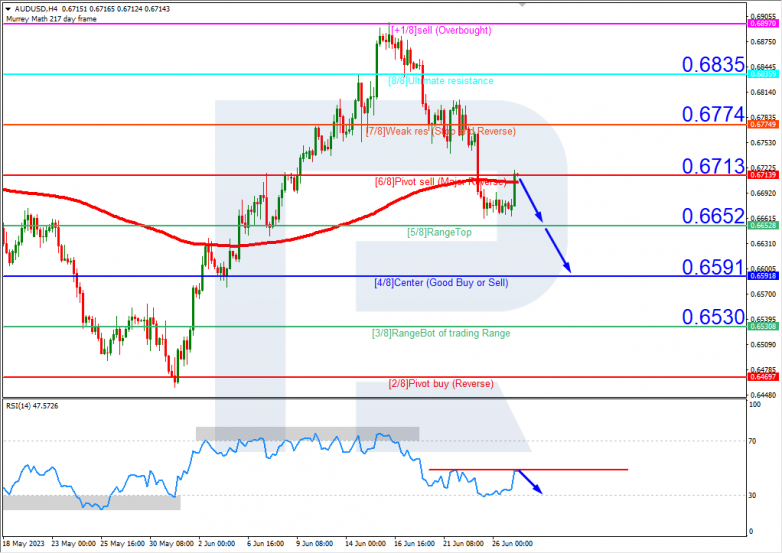Click the RSI 30 level axis label
This screenshot has width=782, height=553.
click(x=753, y=495)
